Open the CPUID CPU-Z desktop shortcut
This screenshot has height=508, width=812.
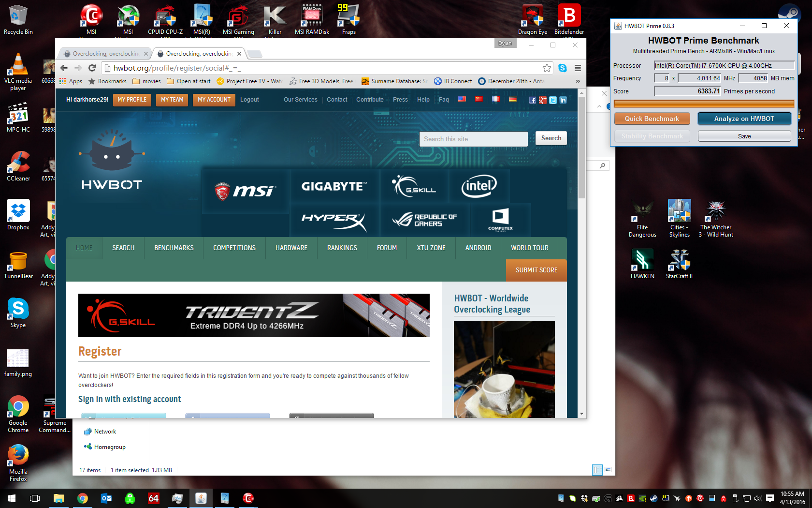click(165, 20)
